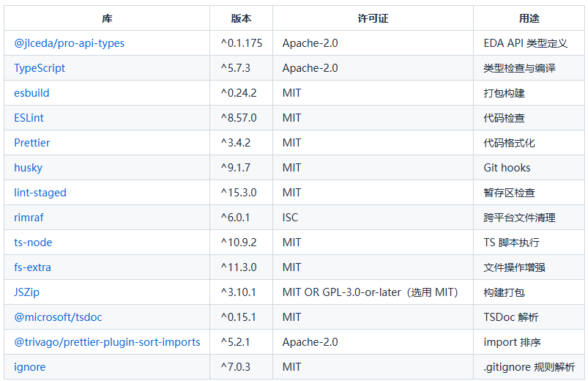Click the 代码检查 cell
The width and height of the screenshot is (588, 381).
[529, 118]
